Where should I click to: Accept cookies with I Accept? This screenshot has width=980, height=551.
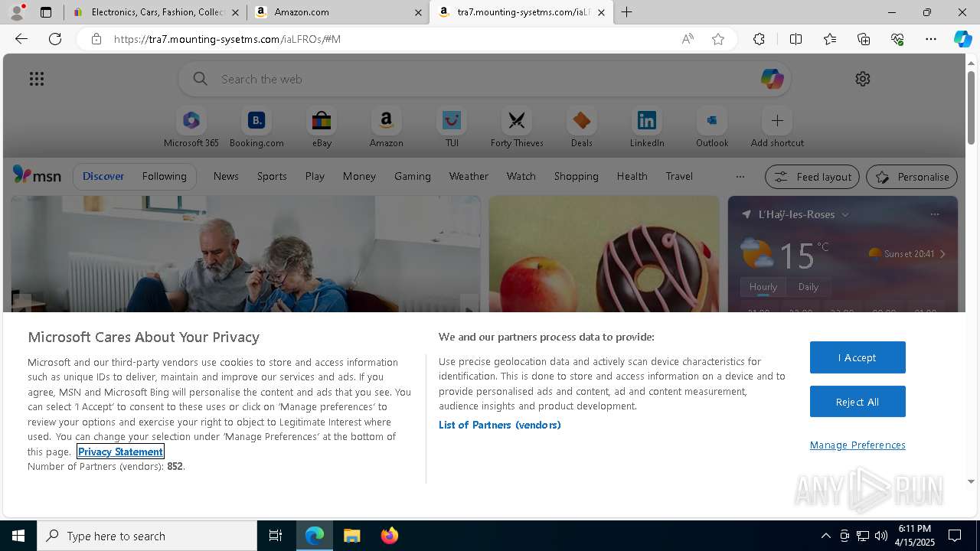(857, 357)
